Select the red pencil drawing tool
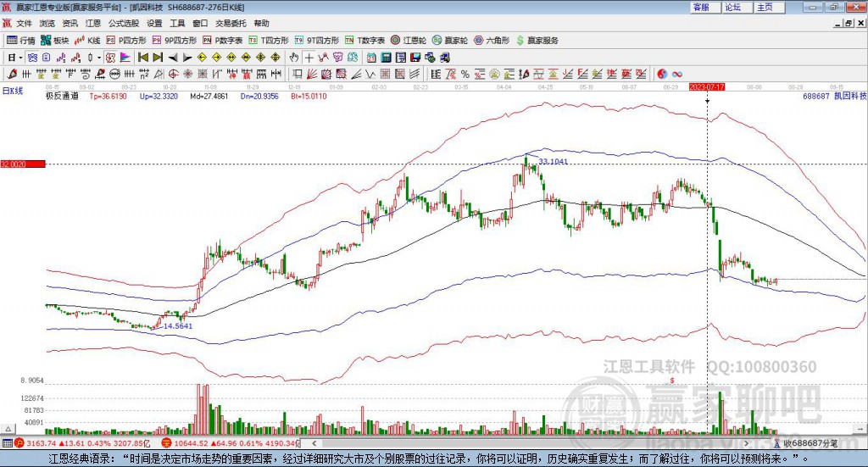868x467 pixels. pyautogui.click(x=12, y=74)
